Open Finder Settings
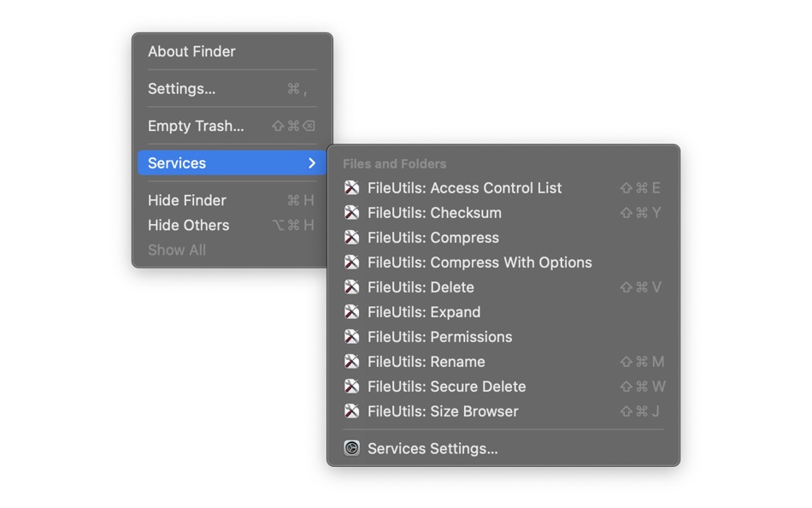This screenshot has width=812, height=508. [182, 88]
